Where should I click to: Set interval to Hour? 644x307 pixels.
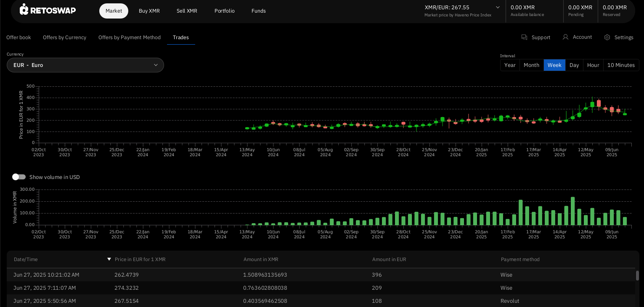point(593,65)
